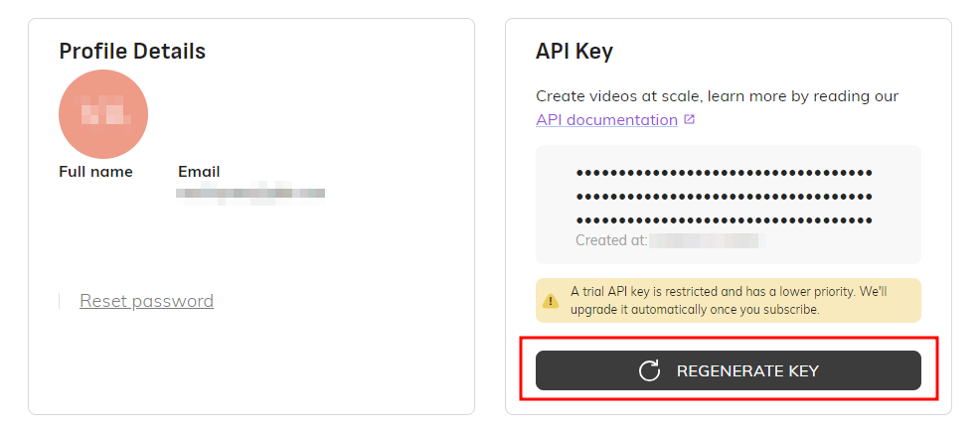Click the Regenerate Key button
This screenshot has height=433, width=980.
pyautogui.click(x=728, y=370)
